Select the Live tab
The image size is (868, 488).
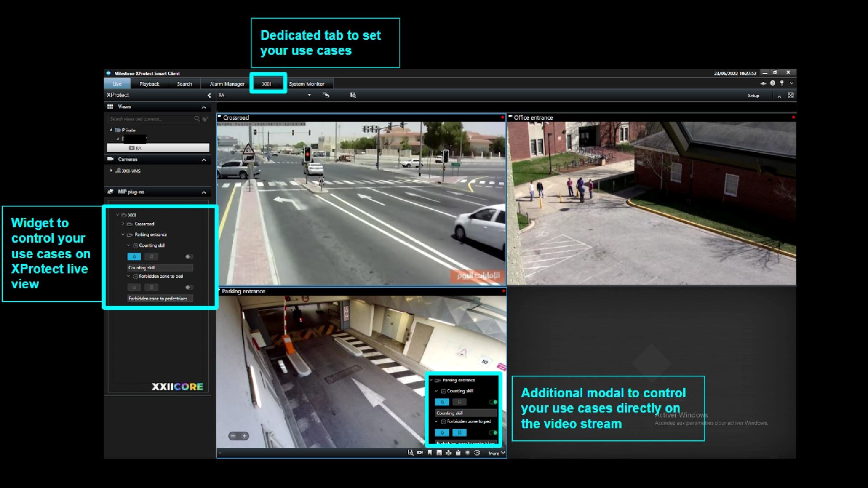pos(117,84)
